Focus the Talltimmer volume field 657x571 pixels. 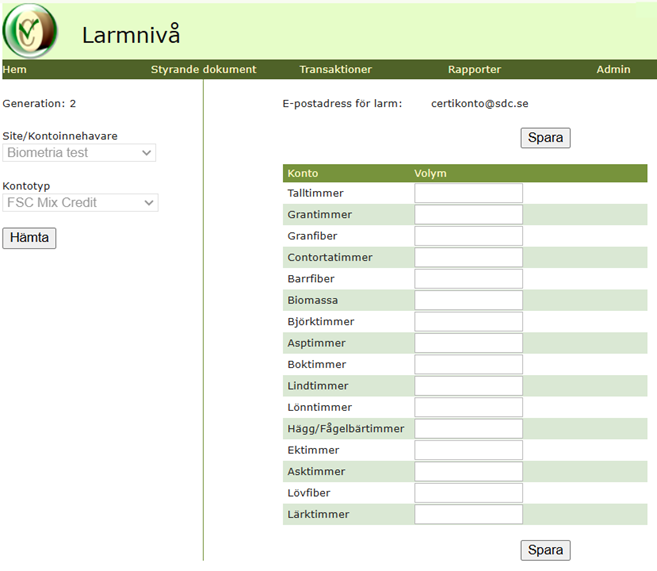(468, 193)
